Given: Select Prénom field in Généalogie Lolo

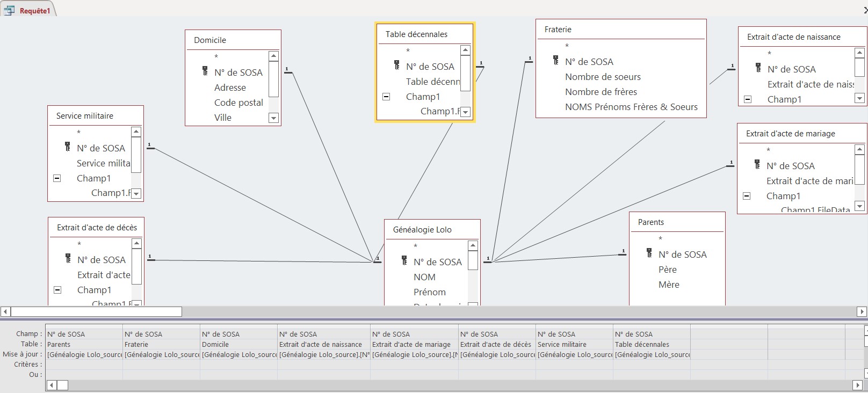Looking at the screenshot, I should click(430, 292).
